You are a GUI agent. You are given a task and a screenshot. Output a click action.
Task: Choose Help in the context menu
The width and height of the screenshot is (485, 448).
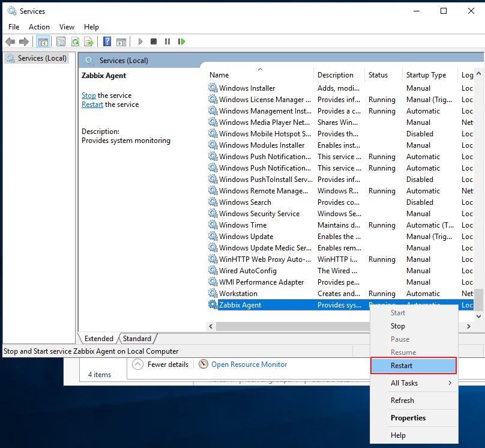pyautogui.click(x=414, y=435)
